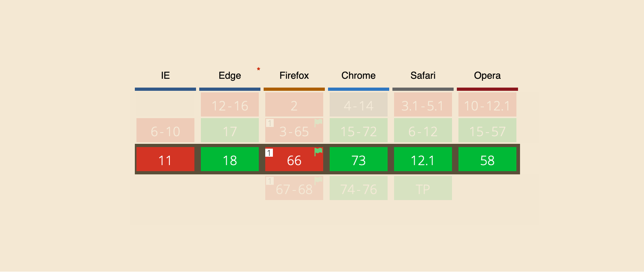Click the flag icon in Firefox 3-65 cell
644x272 pixels.
click(318, 123)
